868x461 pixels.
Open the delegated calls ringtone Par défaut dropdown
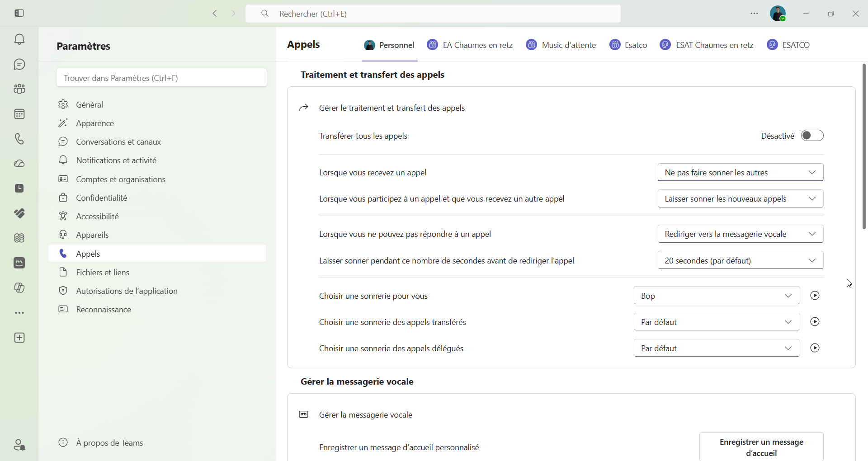coord(717,348)
